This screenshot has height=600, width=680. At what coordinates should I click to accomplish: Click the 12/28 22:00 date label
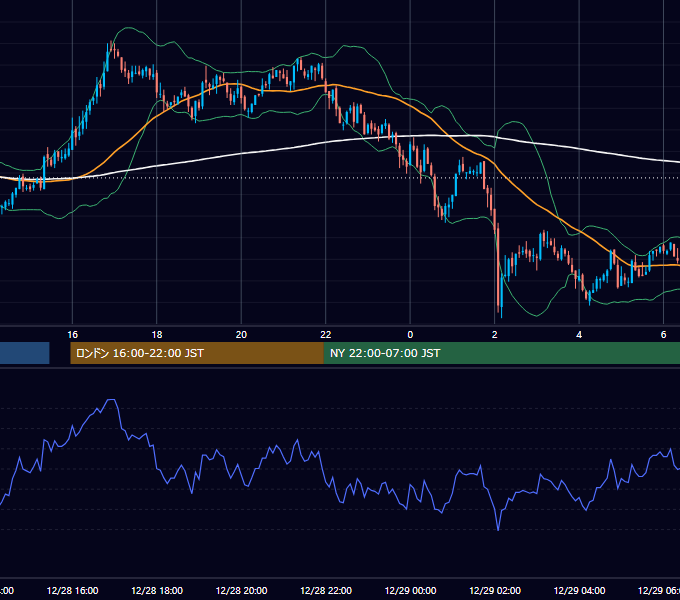(x=326, y=590)
